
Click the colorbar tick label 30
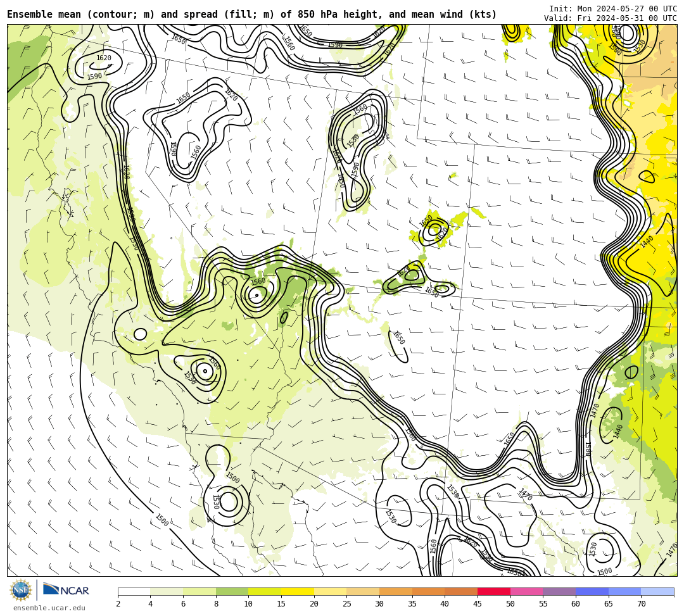pyautogui.click(x=379, y=604)
